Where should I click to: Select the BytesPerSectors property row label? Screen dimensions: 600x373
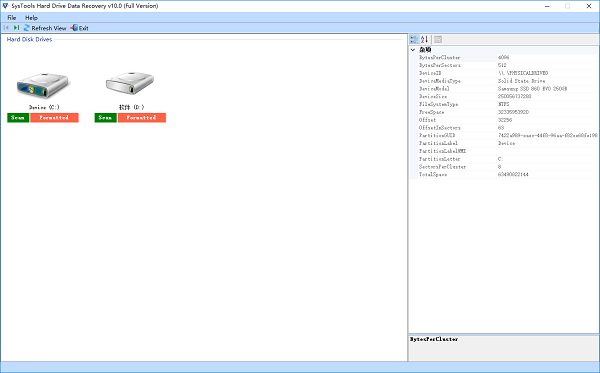click(x=440, y=65)
